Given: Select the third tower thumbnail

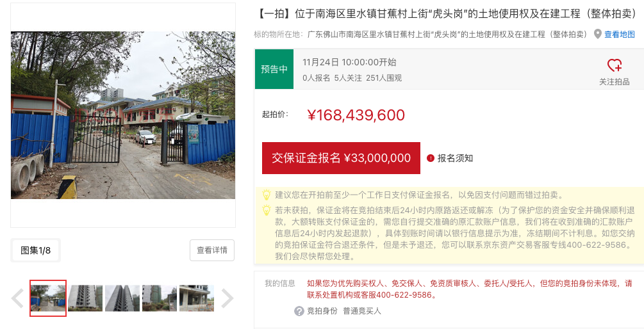Looking at the screenshot, I should coord(122,298).
